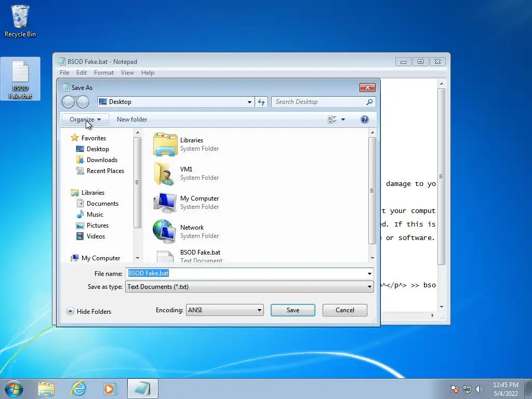Screen dimensions: 532x399
Task: Select the BSOD Fake.bat desktop file
Action: 20,79
